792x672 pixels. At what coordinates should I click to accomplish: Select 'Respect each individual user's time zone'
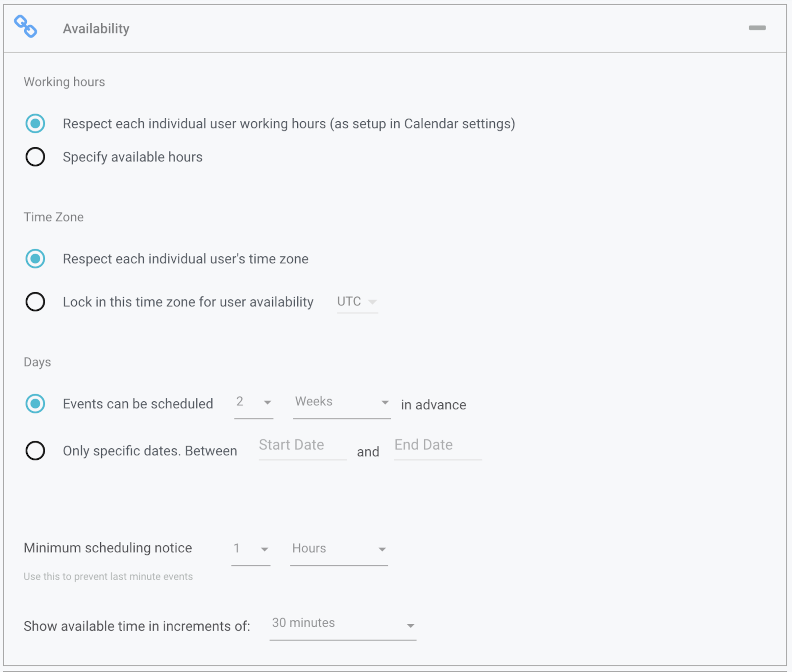[35, 258]
